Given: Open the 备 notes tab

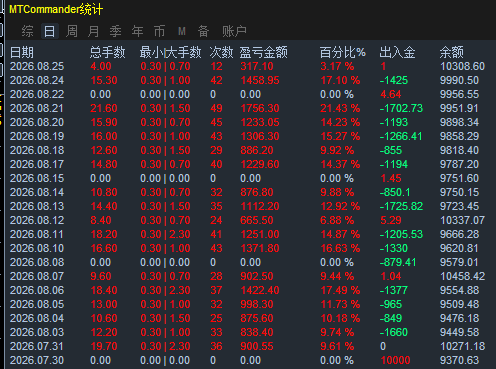Looking at the screenshot, I should click(203, 31).
